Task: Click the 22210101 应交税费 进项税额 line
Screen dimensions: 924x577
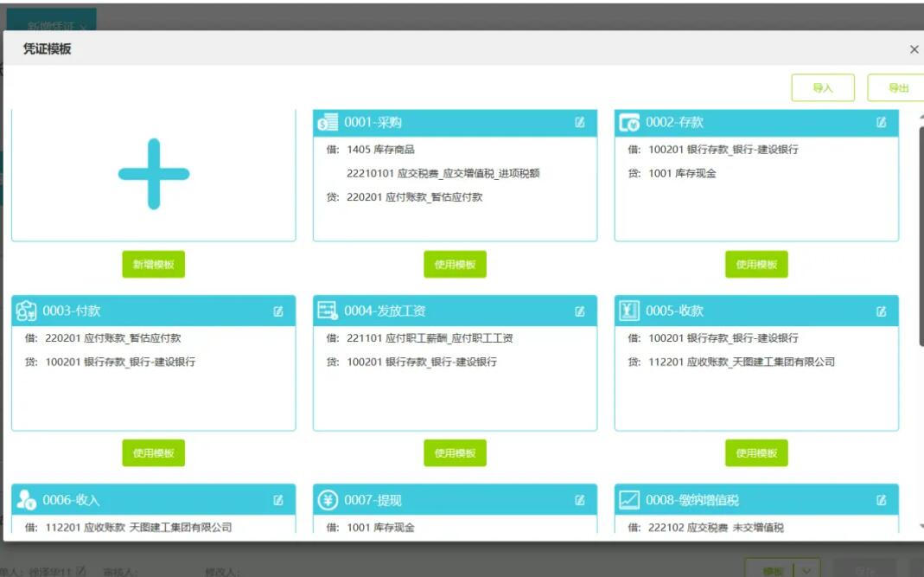Action: pos(443,174)
